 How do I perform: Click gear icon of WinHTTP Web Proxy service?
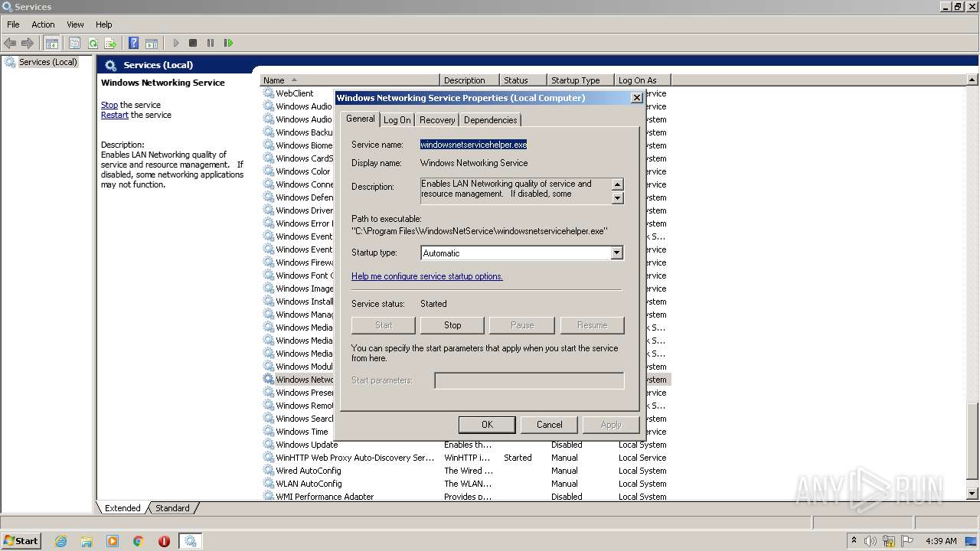point(269,457)
